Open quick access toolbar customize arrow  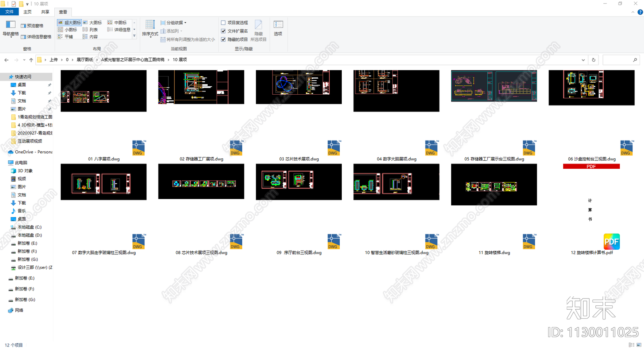27,4
